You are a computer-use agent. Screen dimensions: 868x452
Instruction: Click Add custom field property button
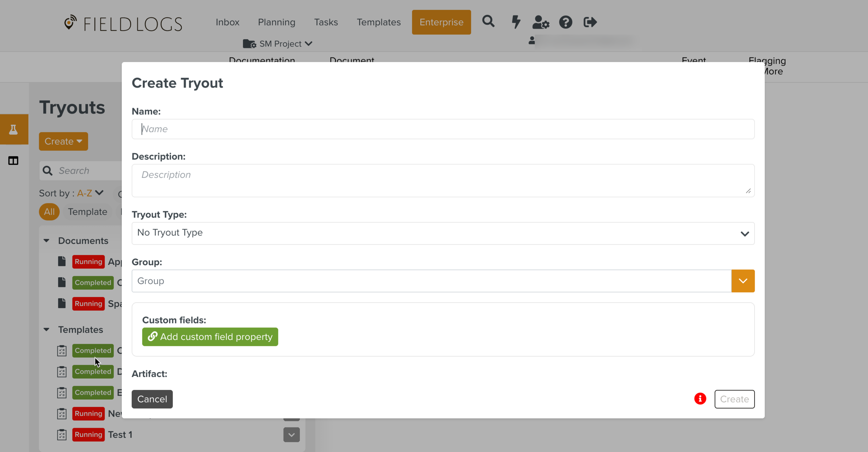tap(210, 337)
